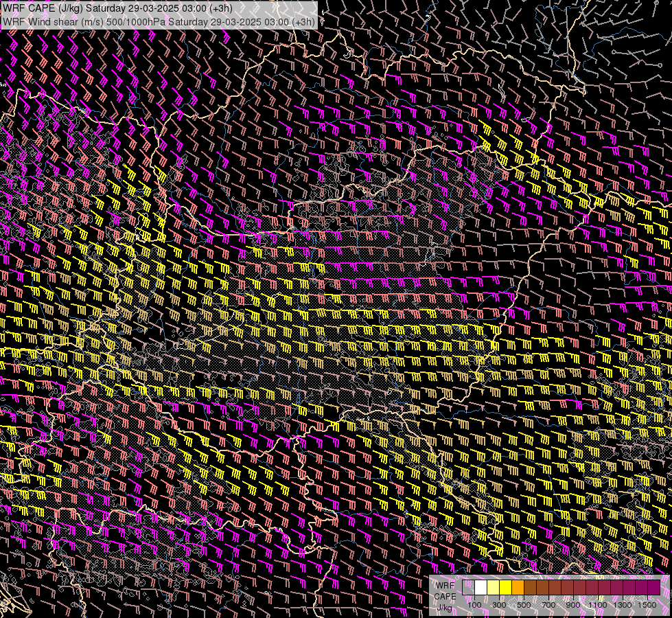Click the transparent first swatch of the legend
672x618 pixels.
468,587
